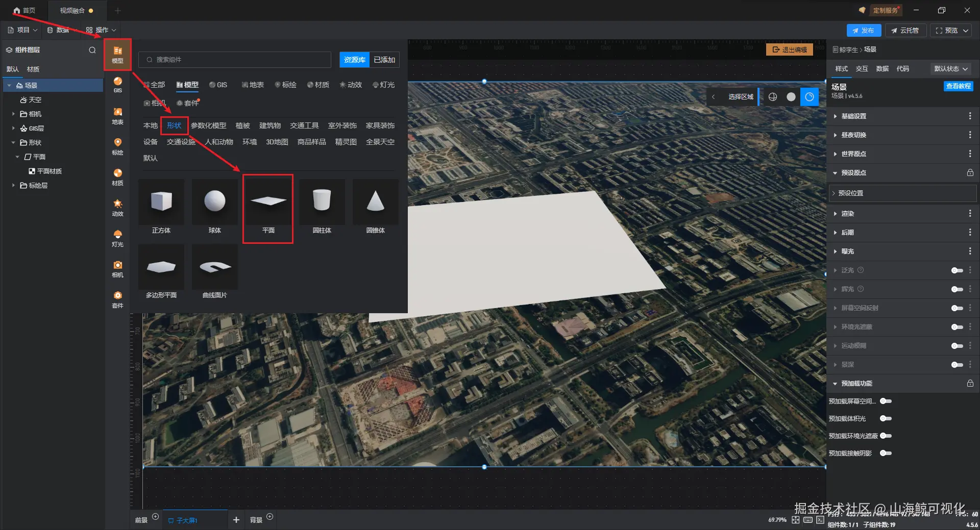Open the 材质 sidebar icon

pyautogui.click(x=117, y=177)
